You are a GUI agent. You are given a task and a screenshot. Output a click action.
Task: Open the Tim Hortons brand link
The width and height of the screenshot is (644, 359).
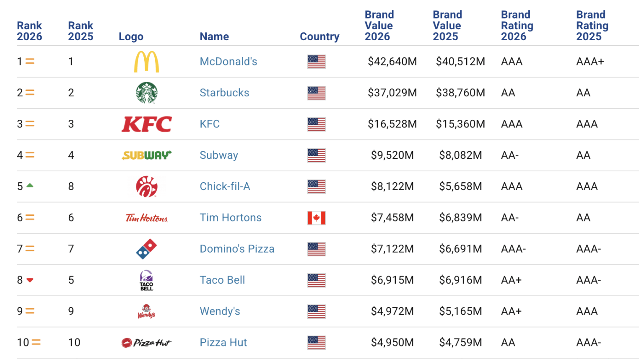tap(231, 218)
